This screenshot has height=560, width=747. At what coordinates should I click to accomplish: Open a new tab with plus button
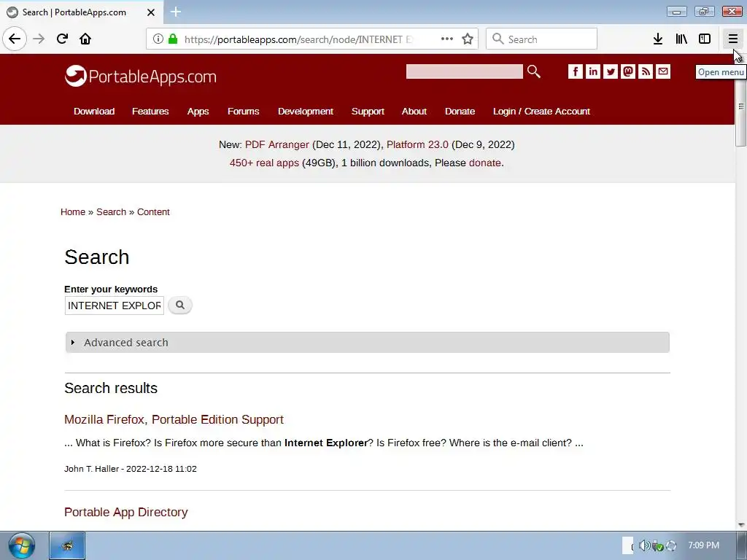point(176,12)
